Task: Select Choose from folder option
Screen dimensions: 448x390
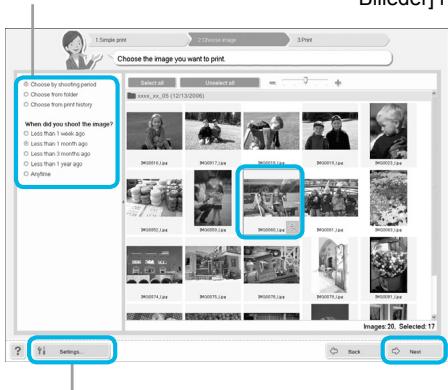Action: pyautogui.click(x=51, y=94)
